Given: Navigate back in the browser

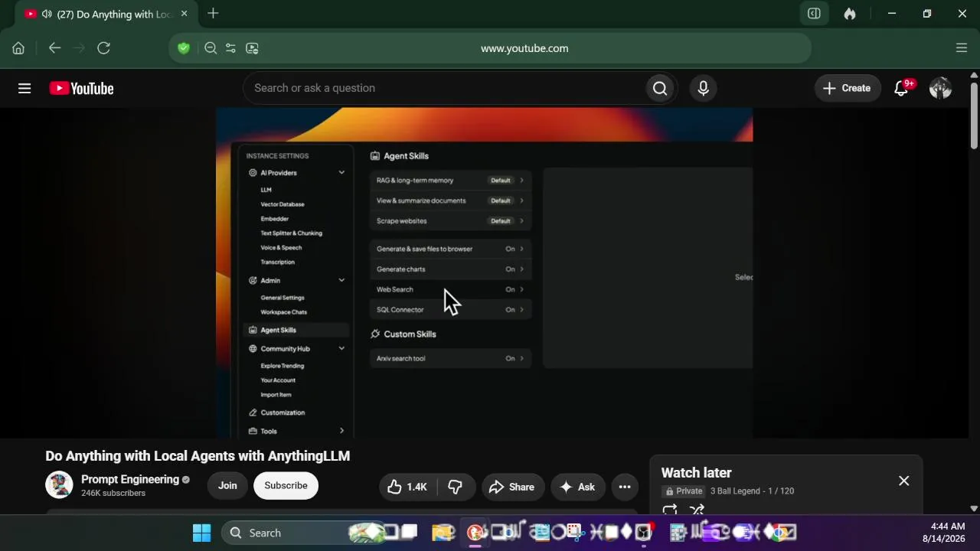Looking at the screenshot, I should [54, 48].
